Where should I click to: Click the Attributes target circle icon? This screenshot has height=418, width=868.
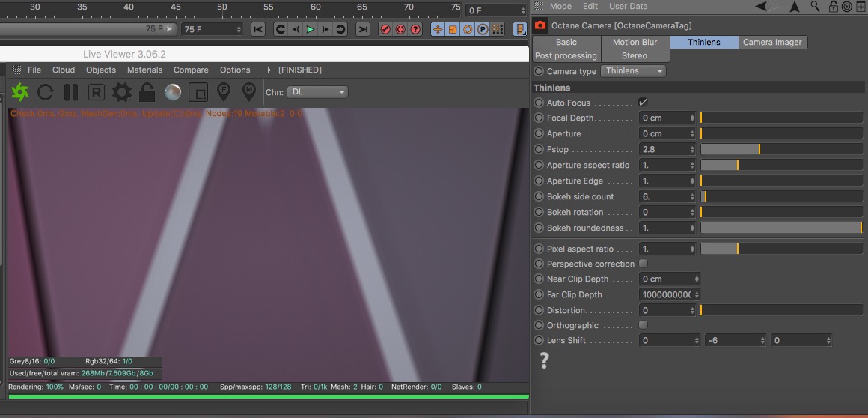click(847, 7)
